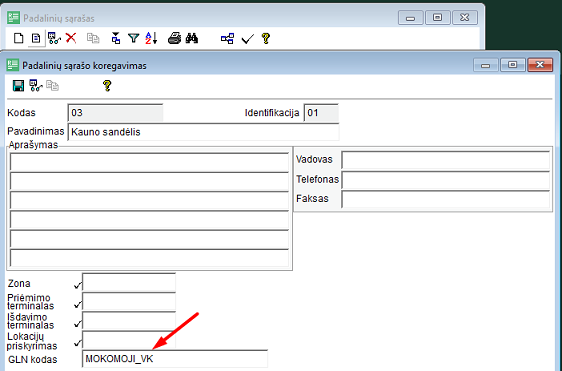The image size is (562, 371).
Task: Click the third Aprašymas description line
Action: click(149, 200)
